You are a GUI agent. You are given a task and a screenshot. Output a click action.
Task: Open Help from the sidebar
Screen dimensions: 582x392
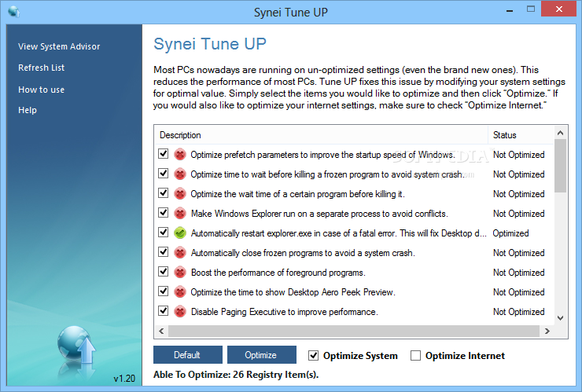(28, 110)
